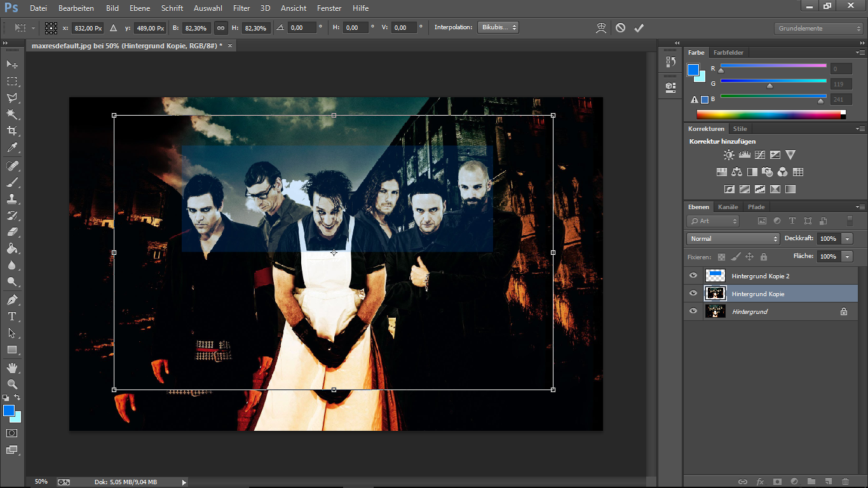Image resolution: width=868 pixels, height=488 pixels.
Task: Switch to the Kanäle tab
Action: (728, 207)
